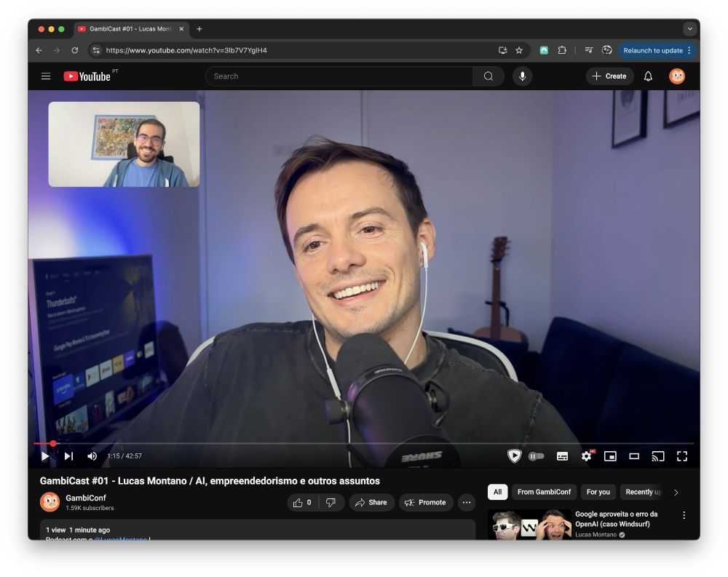Show next filter chips with chevron
728x577 pixels.
pos(676,493)
